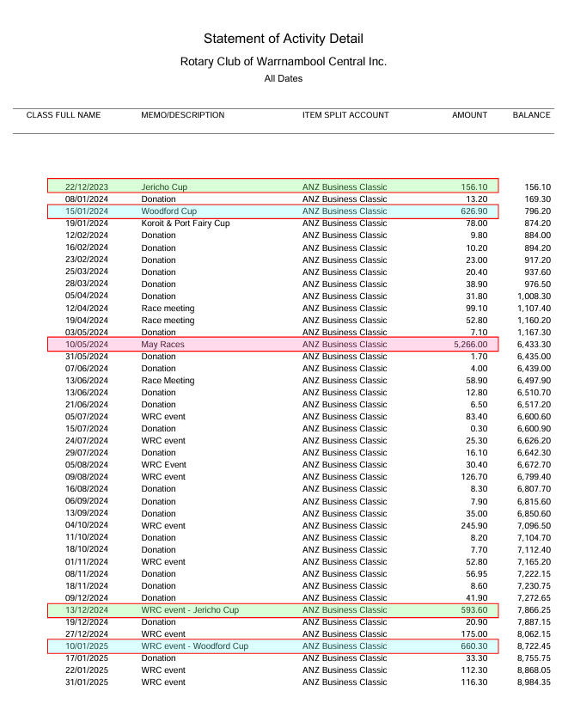
Task: Click the All Dates subtitle
Action: coord(284,78)
